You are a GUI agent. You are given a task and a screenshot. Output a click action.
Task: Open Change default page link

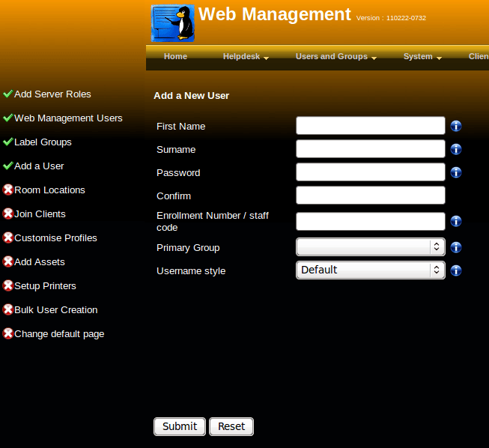point(59,334)
